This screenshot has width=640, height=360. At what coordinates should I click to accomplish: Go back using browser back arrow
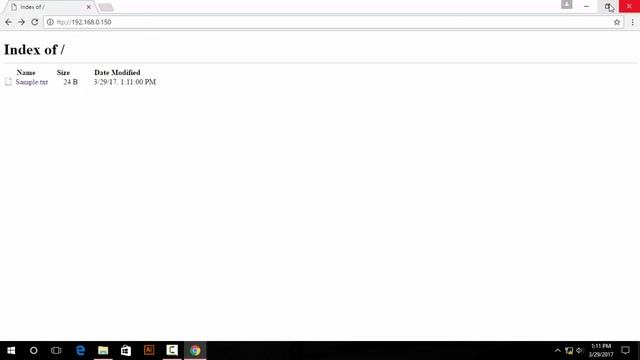tap(8, 22)
